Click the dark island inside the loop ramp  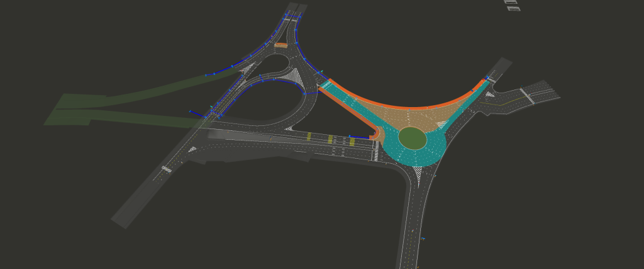click(x=264, y=104)
